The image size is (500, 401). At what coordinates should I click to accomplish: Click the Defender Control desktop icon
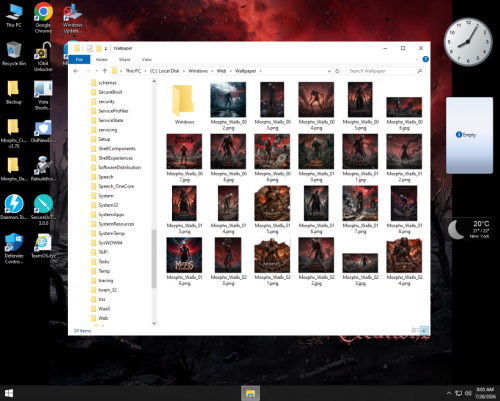14,248
